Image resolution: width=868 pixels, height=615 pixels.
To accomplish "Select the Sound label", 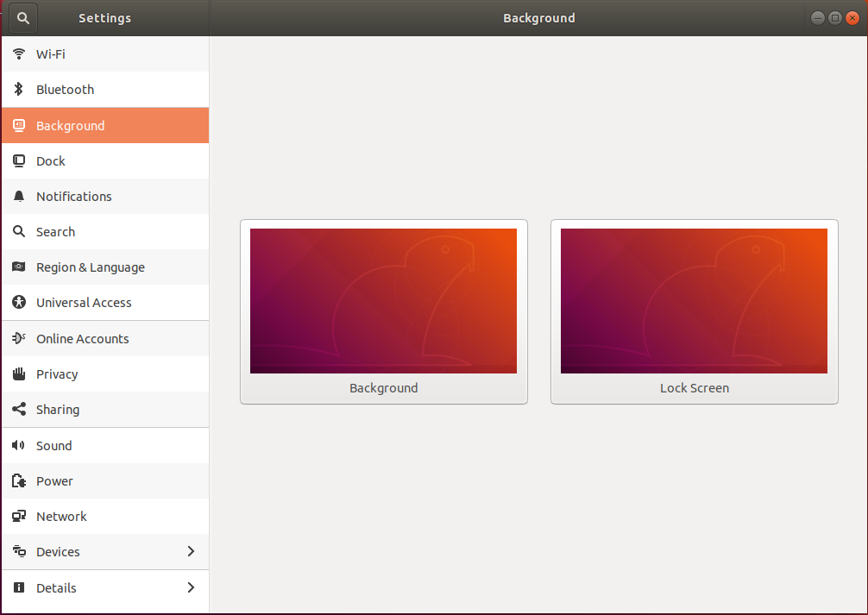I will pyautogui.click(x=53, y=446).
